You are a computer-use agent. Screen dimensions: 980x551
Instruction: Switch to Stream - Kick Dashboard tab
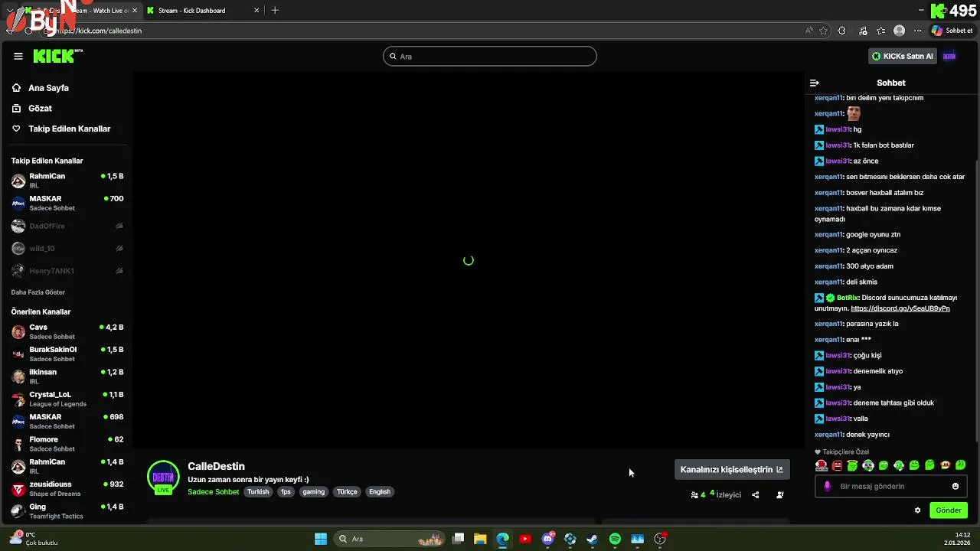coord(201,11)
